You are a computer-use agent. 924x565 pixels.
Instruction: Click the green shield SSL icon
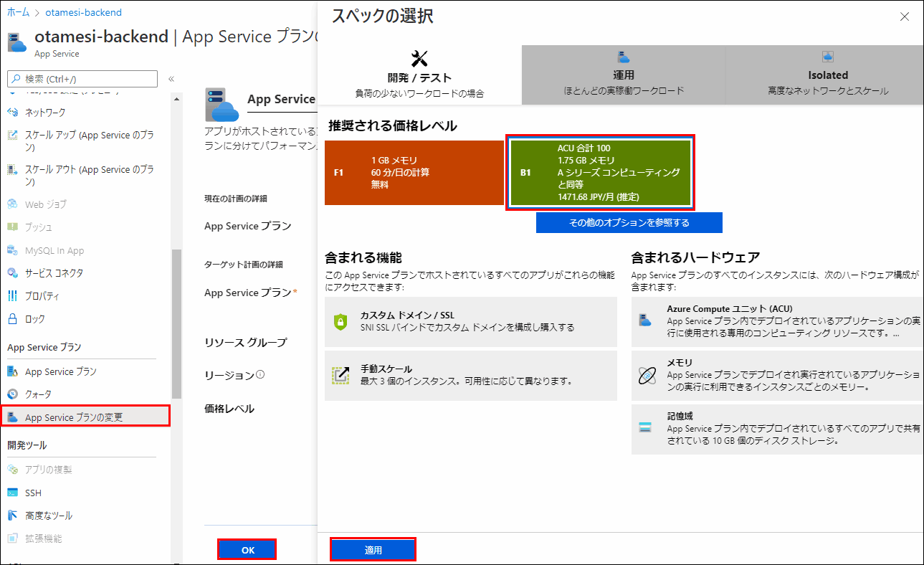(340, 322)
